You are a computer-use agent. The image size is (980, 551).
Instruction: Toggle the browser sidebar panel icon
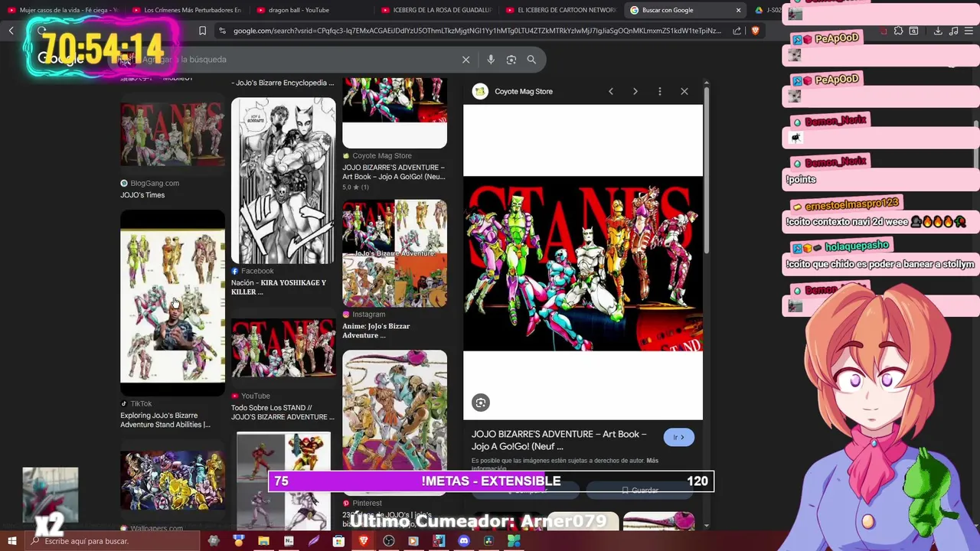tap(913, 31)
